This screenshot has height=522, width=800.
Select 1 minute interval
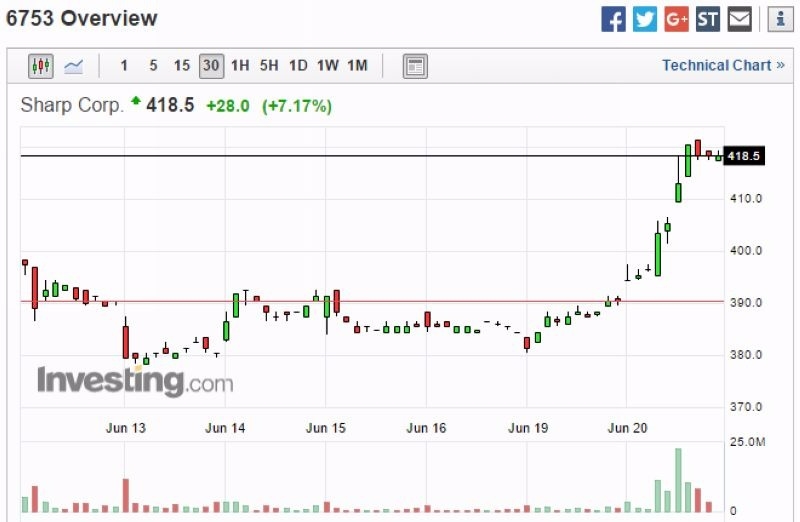(x=124, y=66)
